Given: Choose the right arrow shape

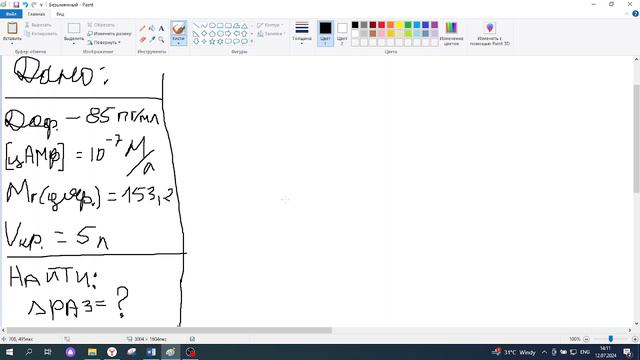Looking at the screenshot, I should [x=228, y=33].
